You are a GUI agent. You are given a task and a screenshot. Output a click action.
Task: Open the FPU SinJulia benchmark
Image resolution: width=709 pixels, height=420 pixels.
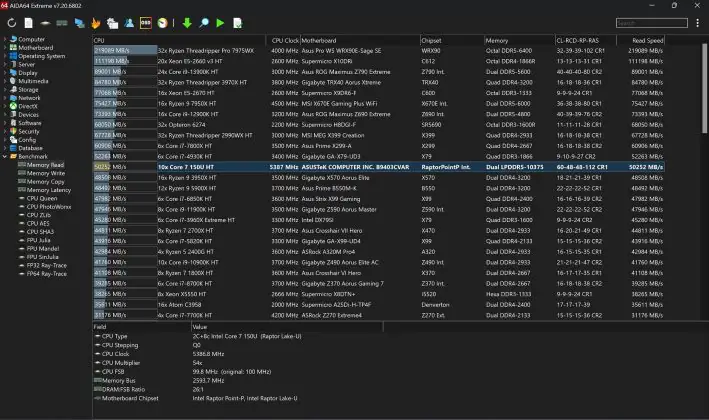pos(42,257)
